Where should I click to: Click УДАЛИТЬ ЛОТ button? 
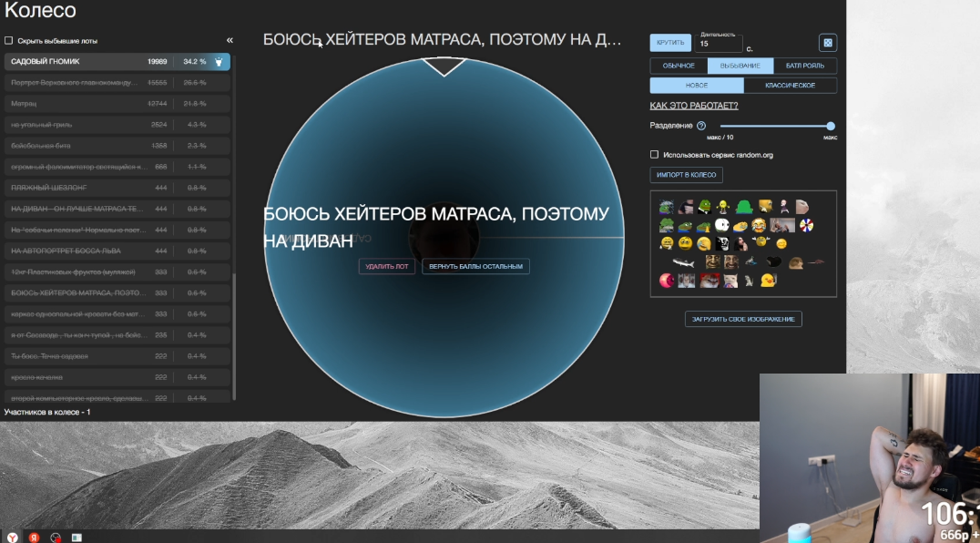click(x=386, y=266)
